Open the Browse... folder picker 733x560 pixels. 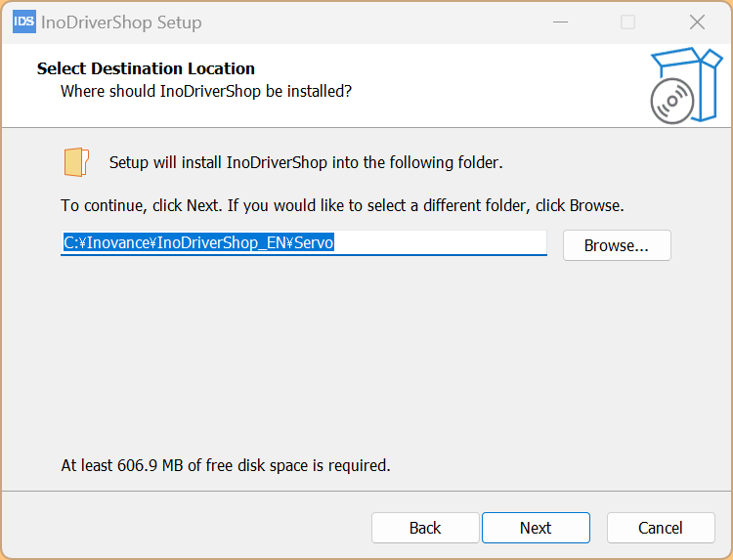[x=617, y=245]
